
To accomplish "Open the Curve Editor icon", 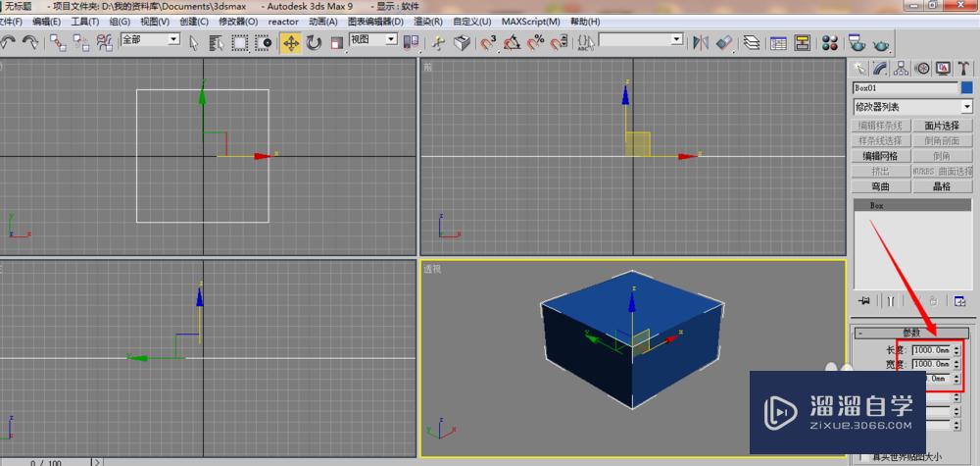I will tap(778, 42).
